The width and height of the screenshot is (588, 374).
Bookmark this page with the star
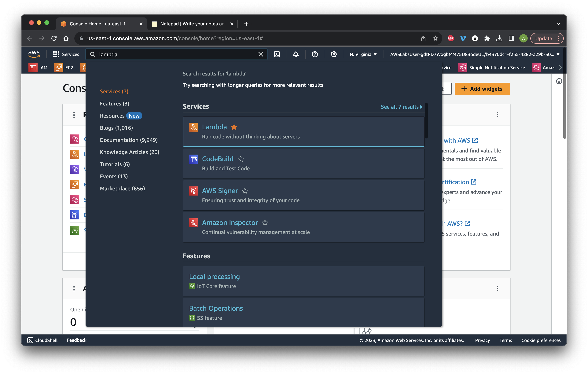point(435,38)
